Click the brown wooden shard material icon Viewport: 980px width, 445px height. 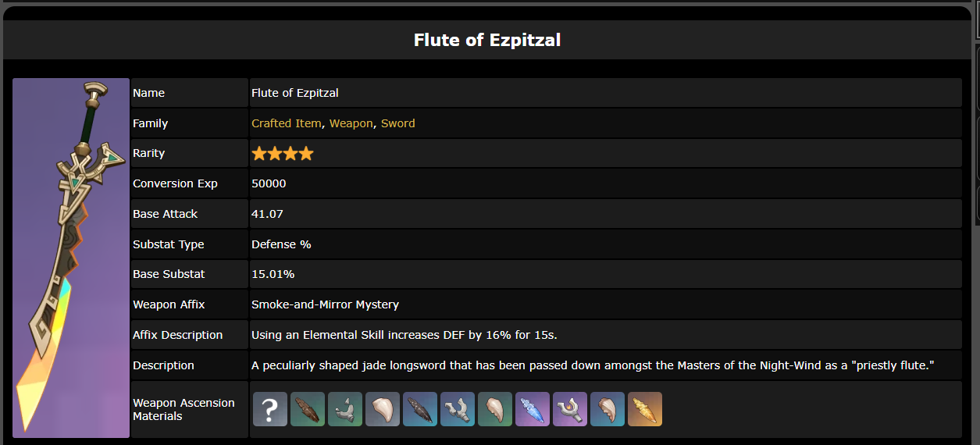click(308, 409)
